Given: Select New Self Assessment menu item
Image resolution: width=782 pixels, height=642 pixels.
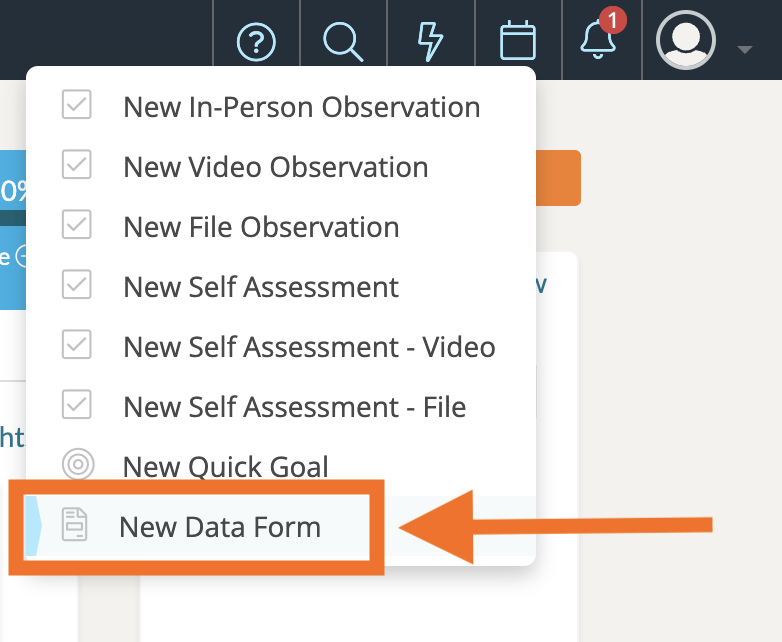Looking at the screenshot, I should (261, 287).
